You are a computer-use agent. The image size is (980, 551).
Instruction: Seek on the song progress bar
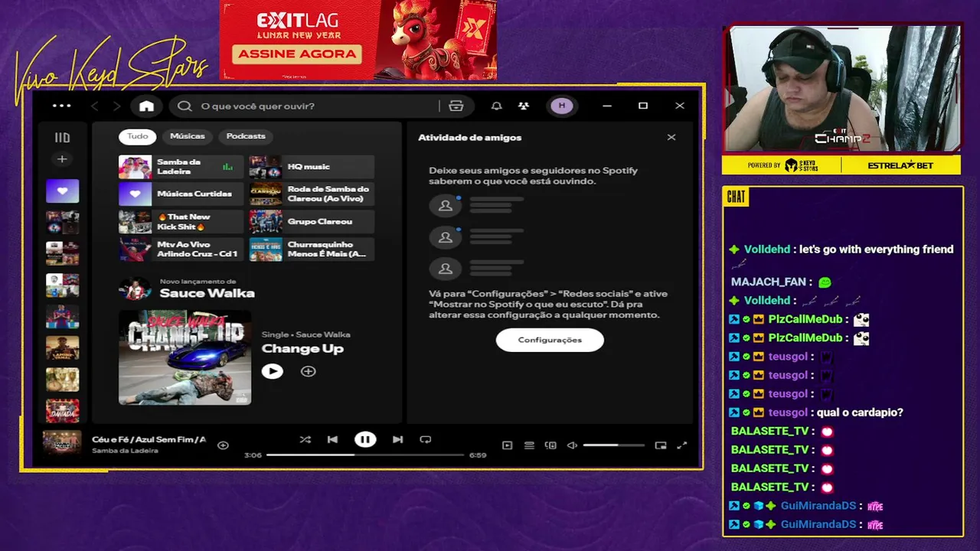365,455
